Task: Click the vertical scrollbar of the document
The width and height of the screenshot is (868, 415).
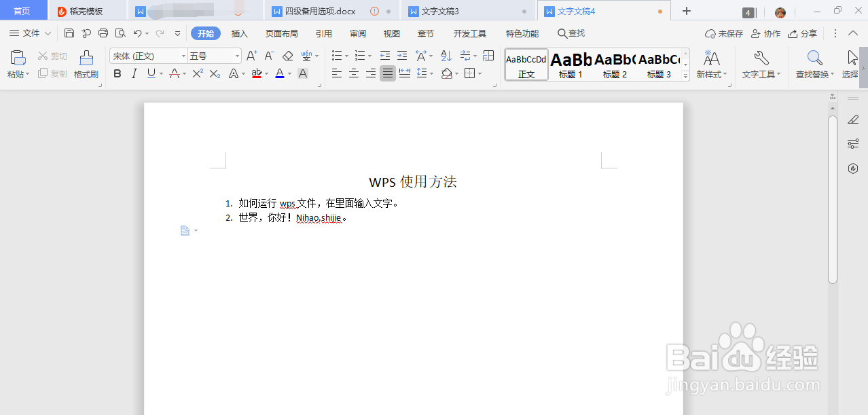Action: 833,198
